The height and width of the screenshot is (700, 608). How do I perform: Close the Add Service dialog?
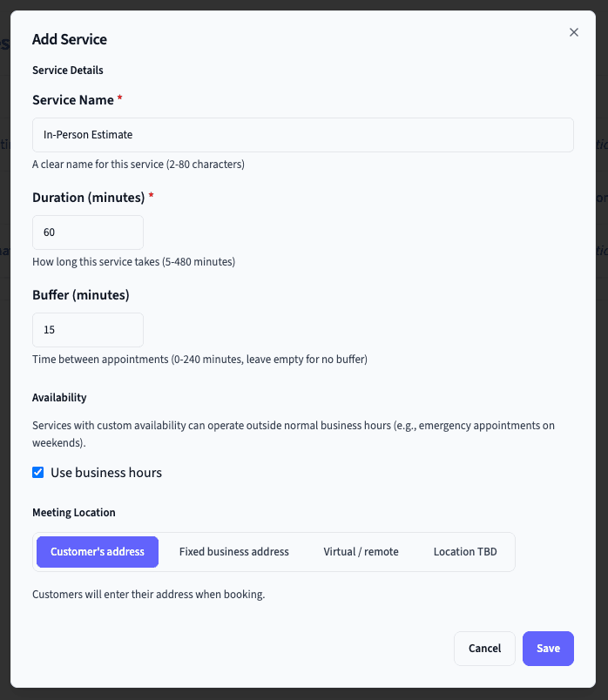click(573, 32)
